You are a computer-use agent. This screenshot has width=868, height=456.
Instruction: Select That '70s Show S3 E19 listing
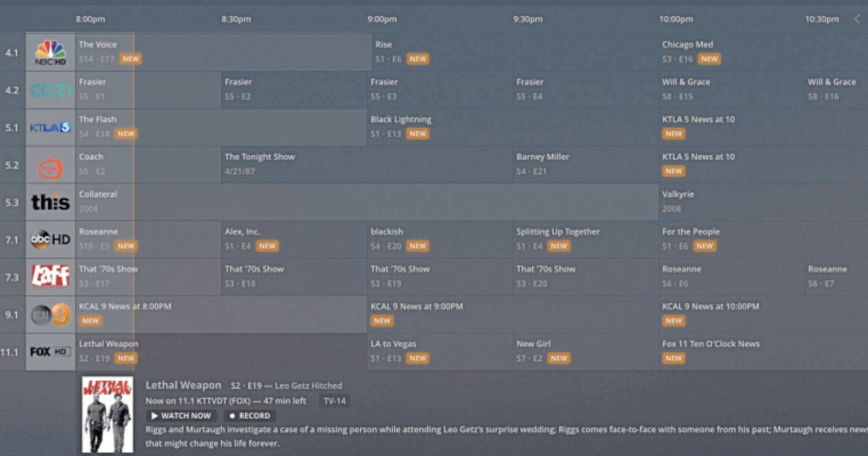coord(440,277)
